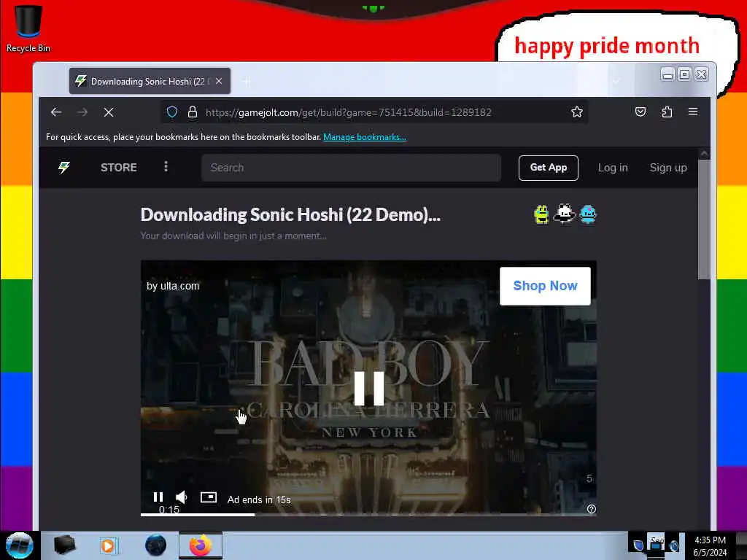Select the Downloading Sonic Hoshi browser tab
The width and height of the screenshot is (747, 560).
tap(150, 82)
